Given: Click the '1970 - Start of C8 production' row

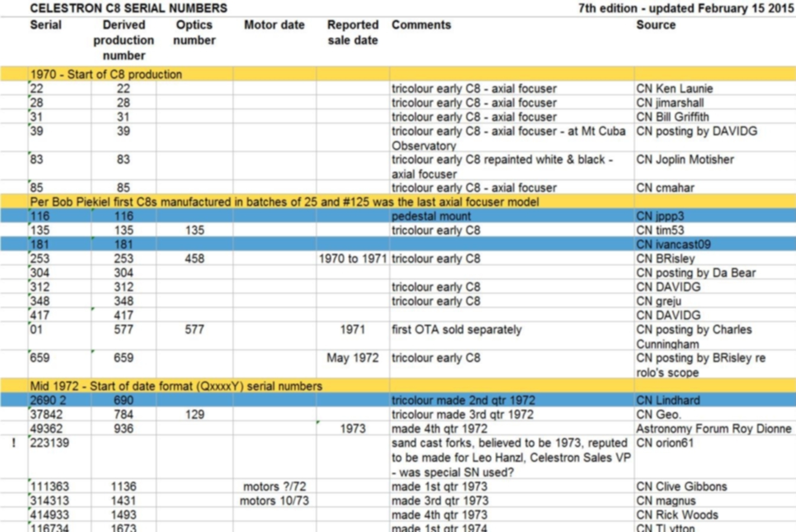Looking at the screenshot, I should coord(398,74).
